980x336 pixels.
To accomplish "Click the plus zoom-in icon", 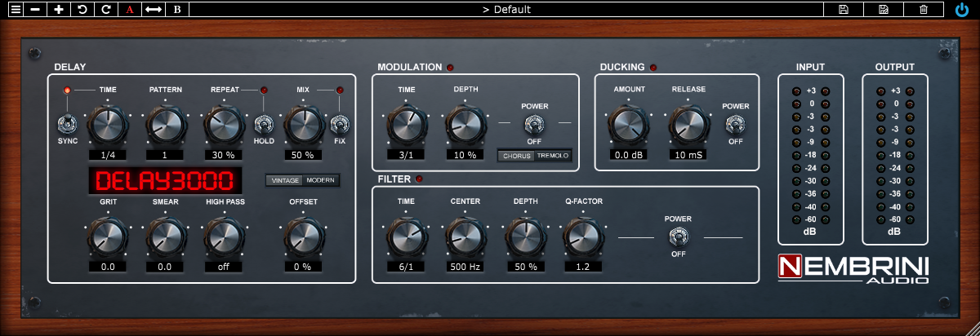I will click(59, 10).
